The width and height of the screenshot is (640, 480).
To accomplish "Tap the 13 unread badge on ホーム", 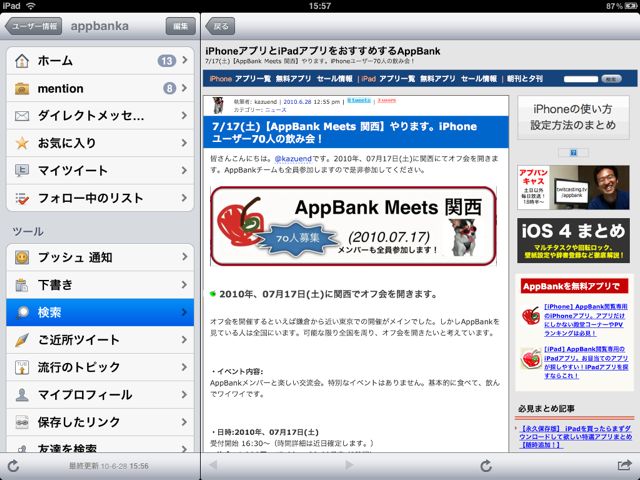I will [x=167, y=61].
